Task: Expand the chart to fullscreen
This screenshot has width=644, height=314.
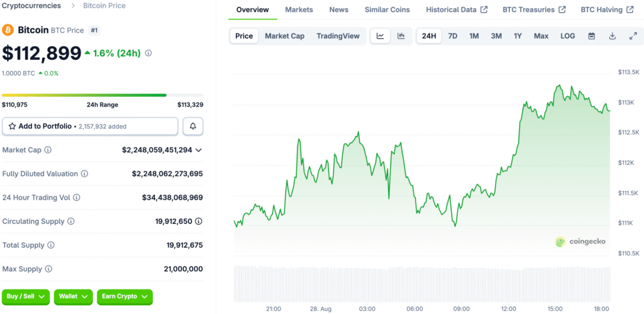Action: pyautogui.click(x=633, y=36)
